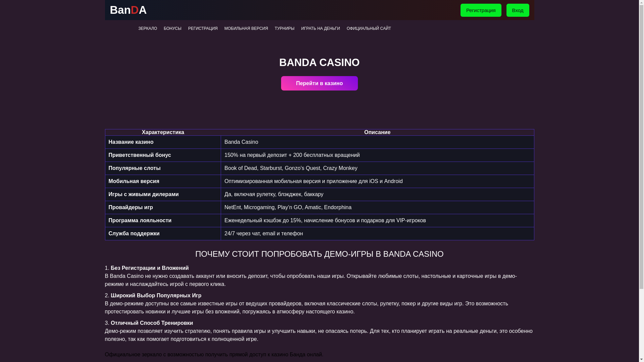This screenshot has width=644, height=362.
Task: Click the Еженедельный кэшбэк до 15% cell
Action: [x=377, y=221]
